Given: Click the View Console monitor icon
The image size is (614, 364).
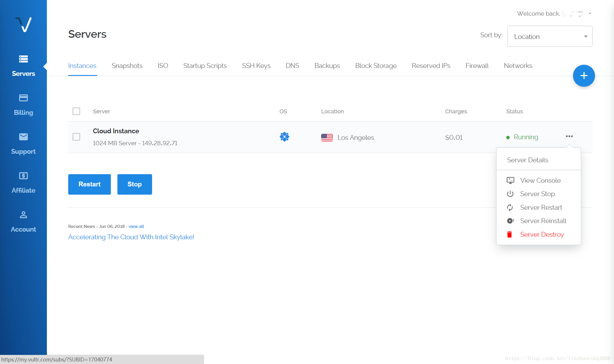Looking at the screenshot, I should [510, 180].
